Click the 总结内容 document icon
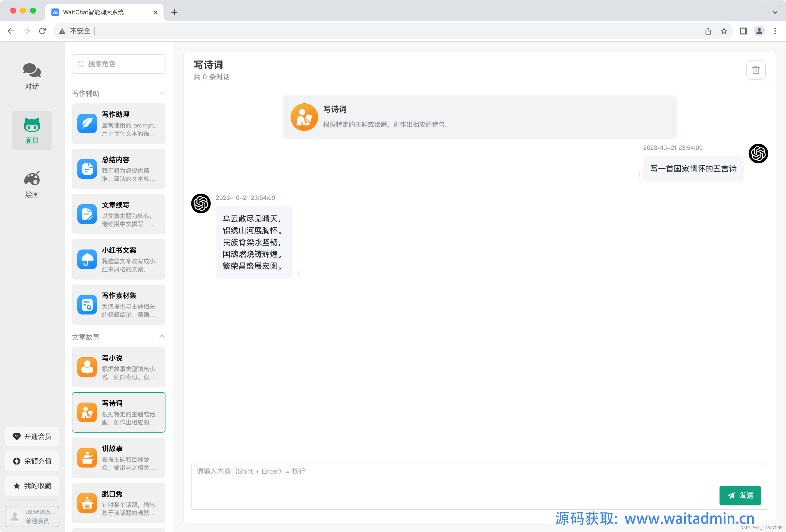This screenshot has height=532, width=786. click(x=87, y=169)
